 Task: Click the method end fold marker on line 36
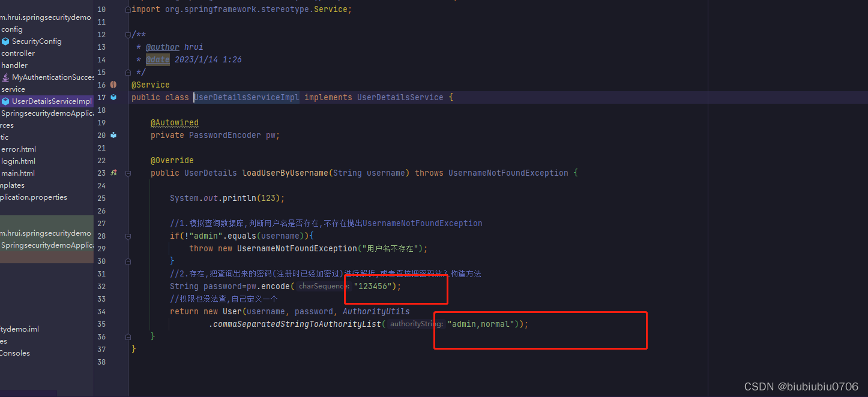coord(128,336)
